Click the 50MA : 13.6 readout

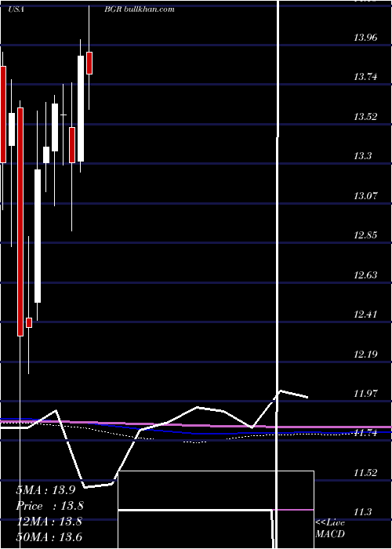49,536
